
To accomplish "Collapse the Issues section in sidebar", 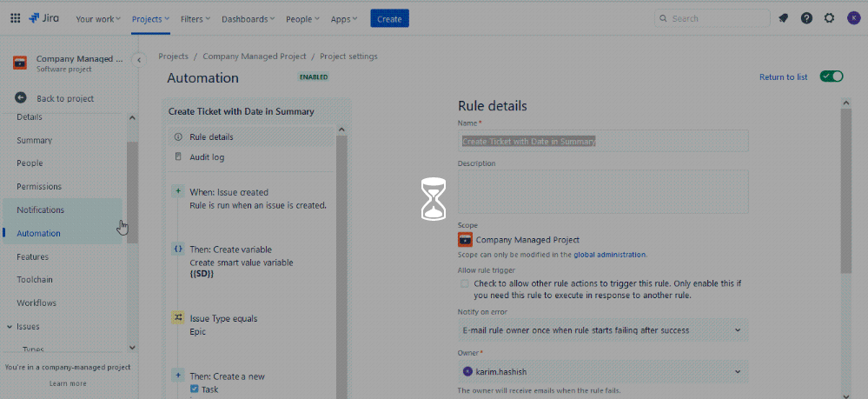I will pos(10,326).
